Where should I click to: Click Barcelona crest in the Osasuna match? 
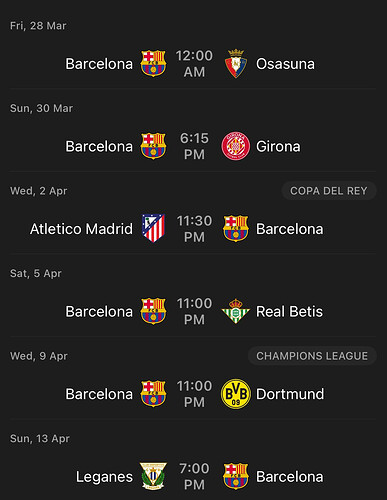153,63
